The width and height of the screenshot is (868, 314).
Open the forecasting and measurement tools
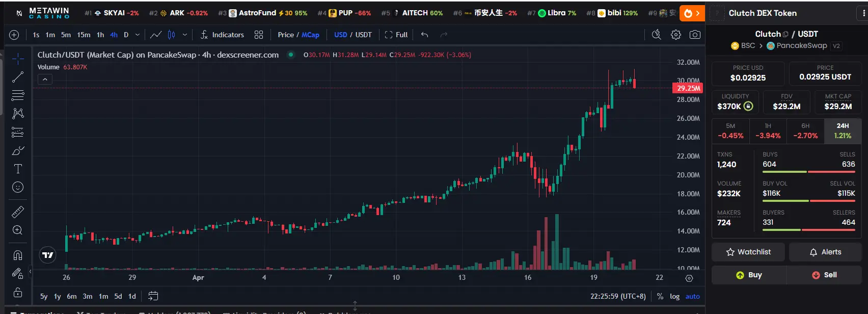18,133
